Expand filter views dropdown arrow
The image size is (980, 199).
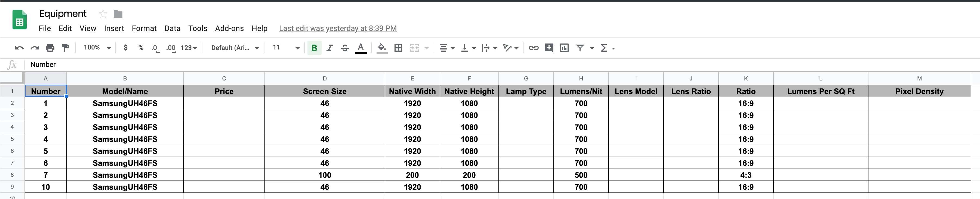tap(592, 48)
